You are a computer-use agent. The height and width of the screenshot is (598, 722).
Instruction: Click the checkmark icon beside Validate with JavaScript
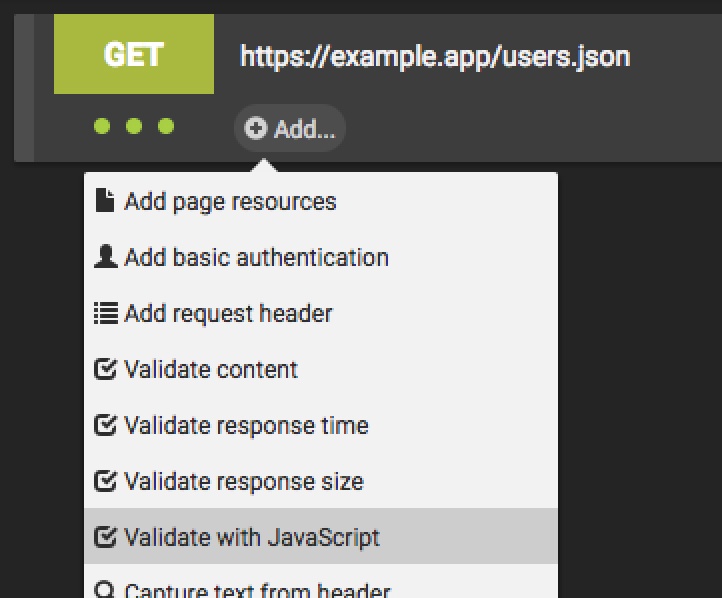coord(105,537)
